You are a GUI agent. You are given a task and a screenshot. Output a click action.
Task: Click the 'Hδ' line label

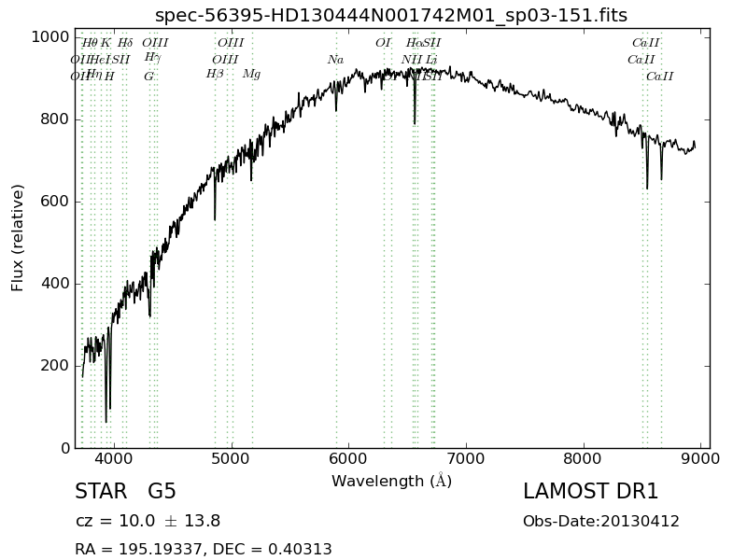click(125, 43)
